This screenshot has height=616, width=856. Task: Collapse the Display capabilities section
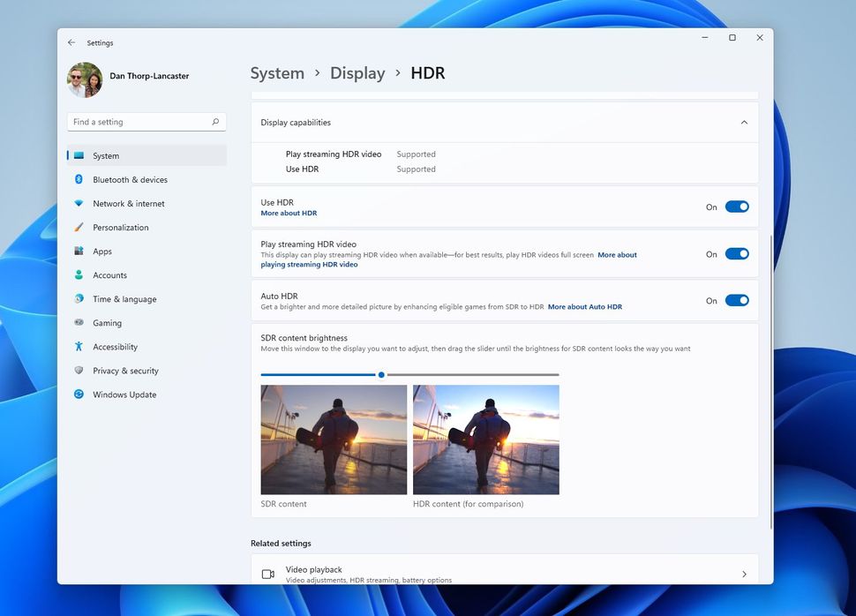744,122
